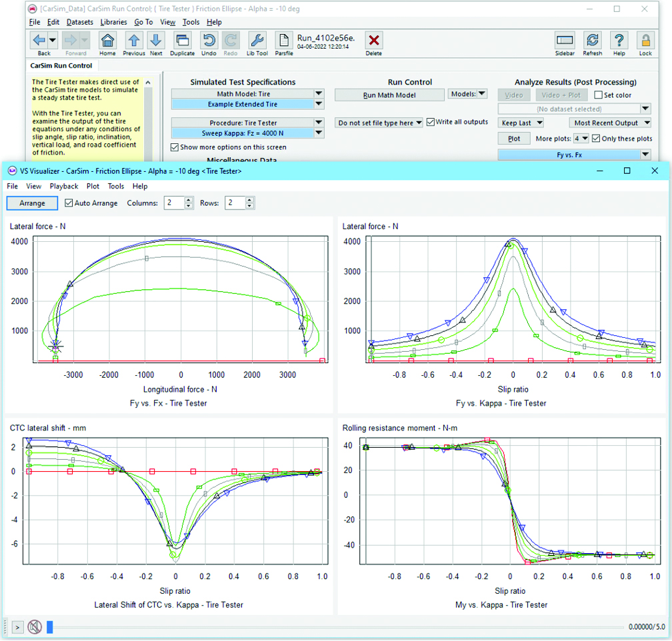Image resolution: width=672 pixels, height=641 pixels.
Task: Enable the Set color checkbox
Action: [598, 95]
